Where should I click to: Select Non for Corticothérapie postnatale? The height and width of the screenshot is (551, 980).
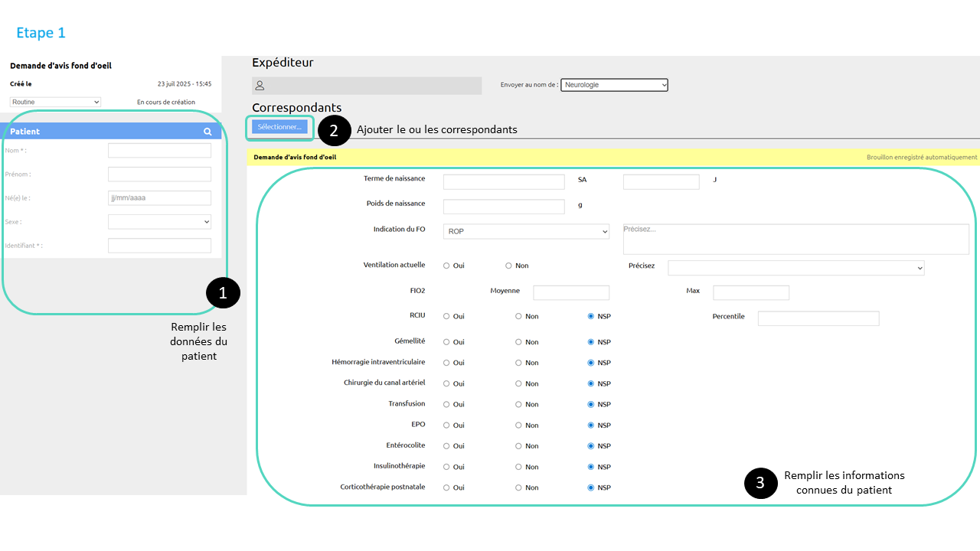[x=518, y=487]
